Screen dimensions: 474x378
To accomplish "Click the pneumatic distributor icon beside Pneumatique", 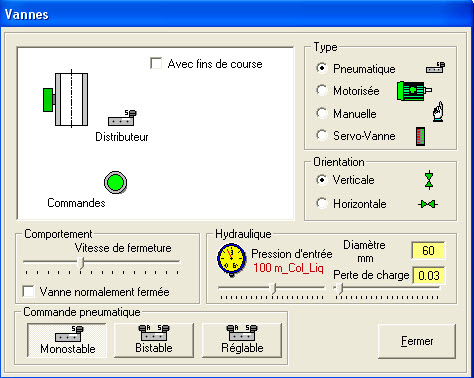I will point(435,68).
